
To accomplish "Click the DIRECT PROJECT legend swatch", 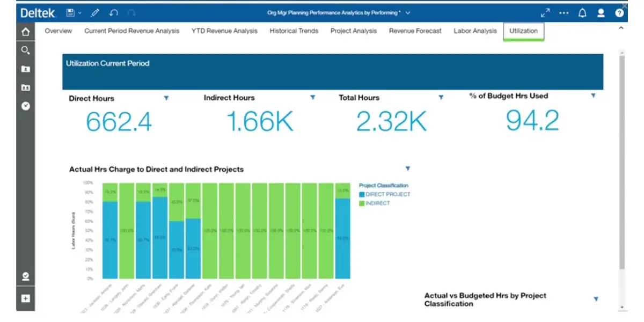I will [x=362, y=194].
